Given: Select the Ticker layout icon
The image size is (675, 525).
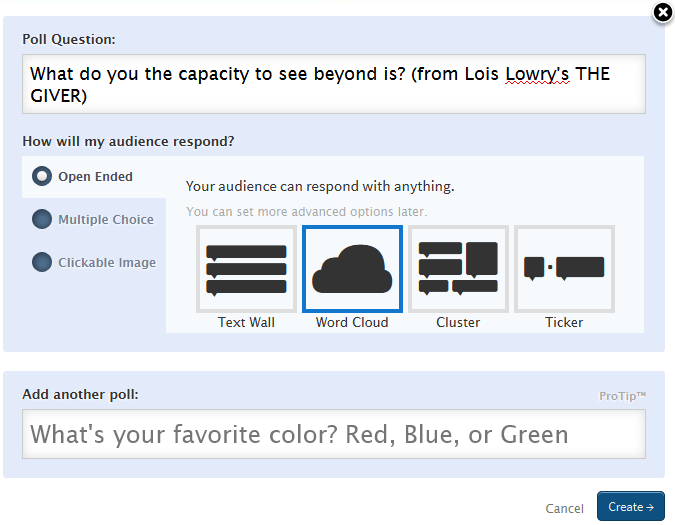Looking at the screenshot, I should pos(564,269).
